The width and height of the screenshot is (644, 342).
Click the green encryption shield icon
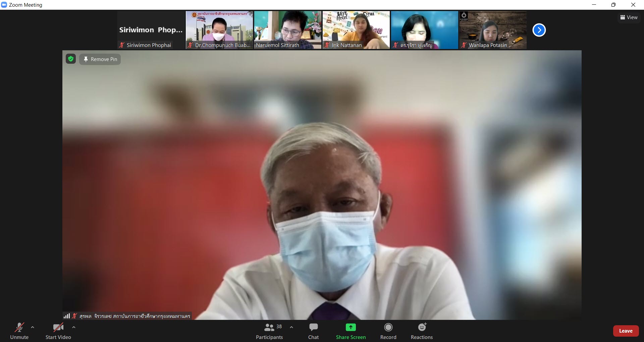click(71, 59)
